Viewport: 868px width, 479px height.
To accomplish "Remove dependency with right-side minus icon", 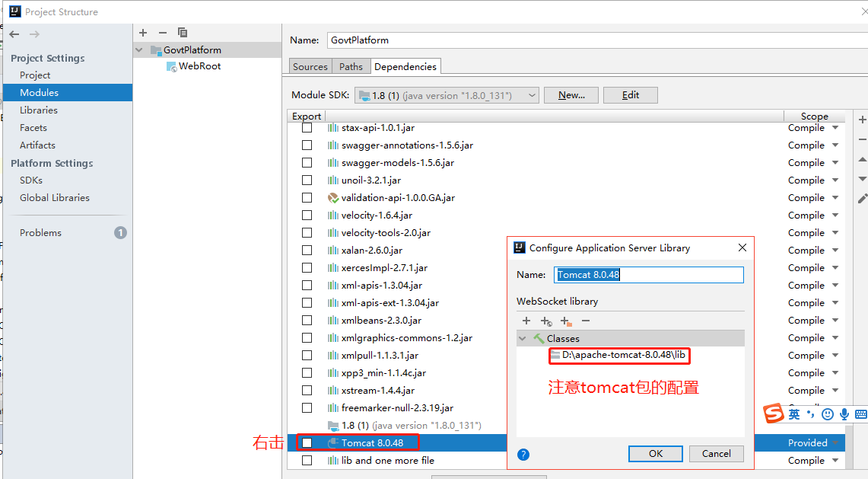I will point(862,139).
